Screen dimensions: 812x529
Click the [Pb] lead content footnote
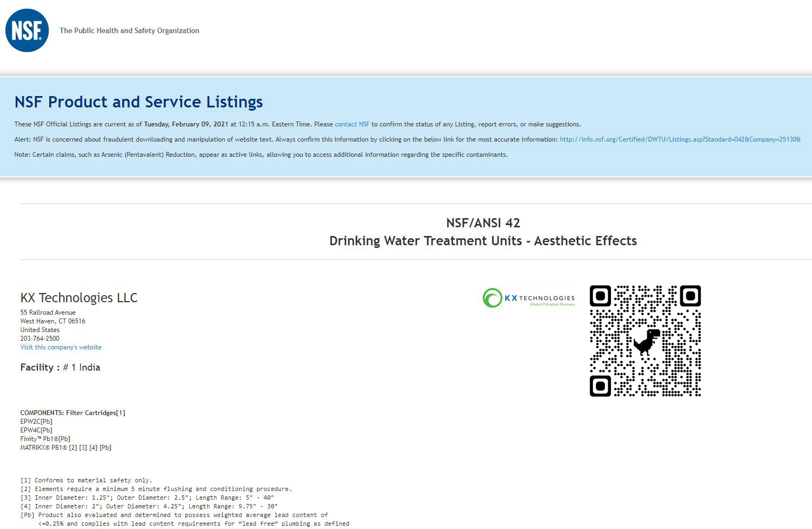[185, 519]
